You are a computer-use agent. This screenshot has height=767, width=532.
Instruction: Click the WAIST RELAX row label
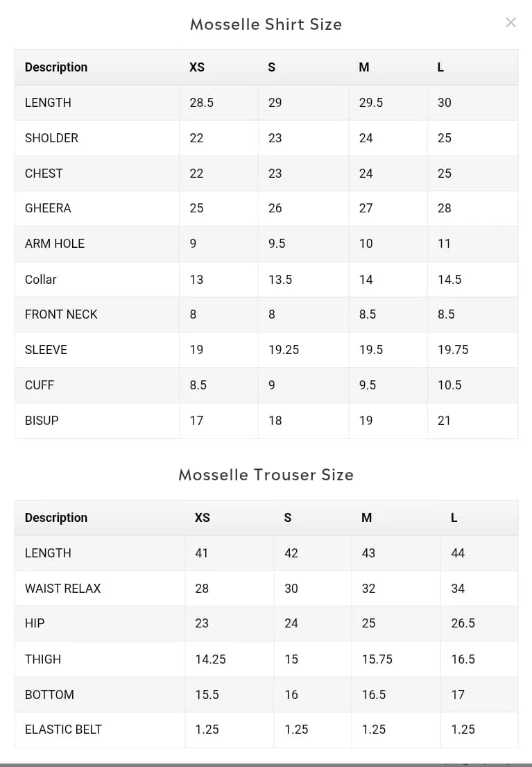tap(62, 589)
